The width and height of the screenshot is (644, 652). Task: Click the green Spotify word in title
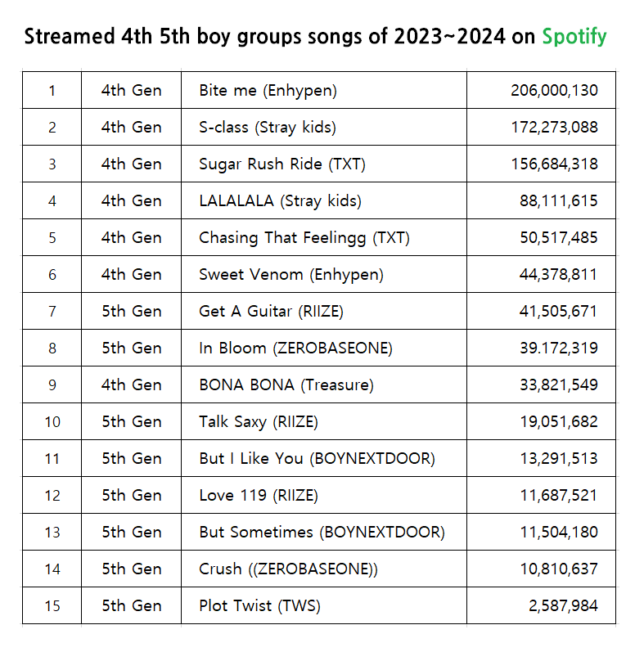(x=574, y=37)
